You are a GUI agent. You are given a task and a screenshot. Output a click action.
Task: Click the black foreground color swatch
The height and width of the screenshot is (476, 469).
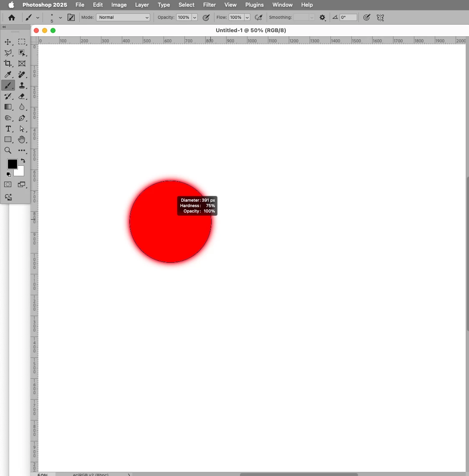coord(12,164)
